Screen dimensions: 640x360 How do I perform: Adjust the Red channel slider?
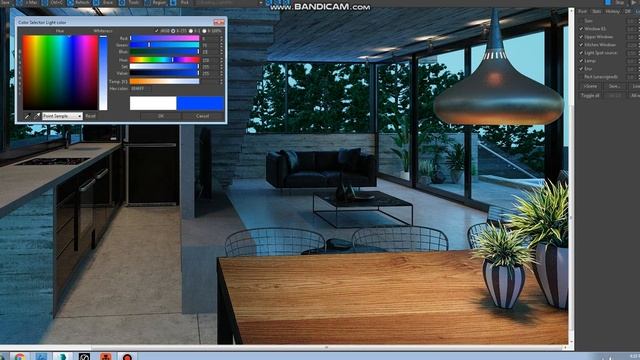click(164, 38)
